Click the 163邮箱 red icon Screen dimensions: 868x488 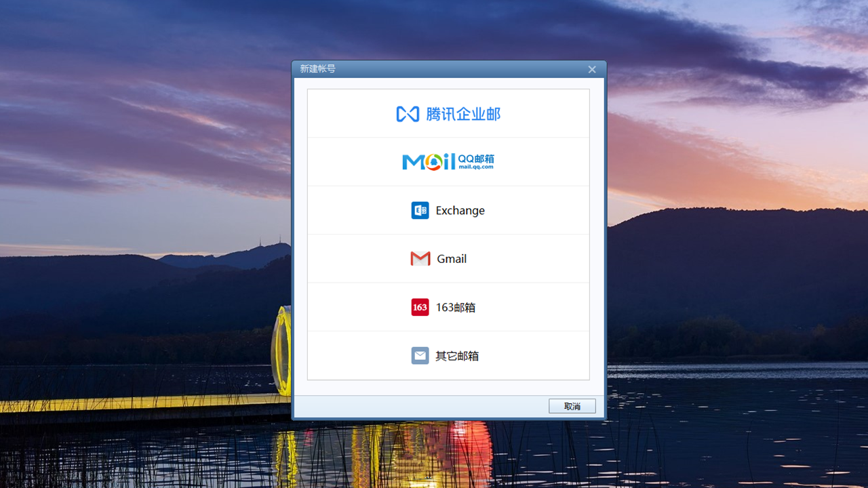pos(420,307)
